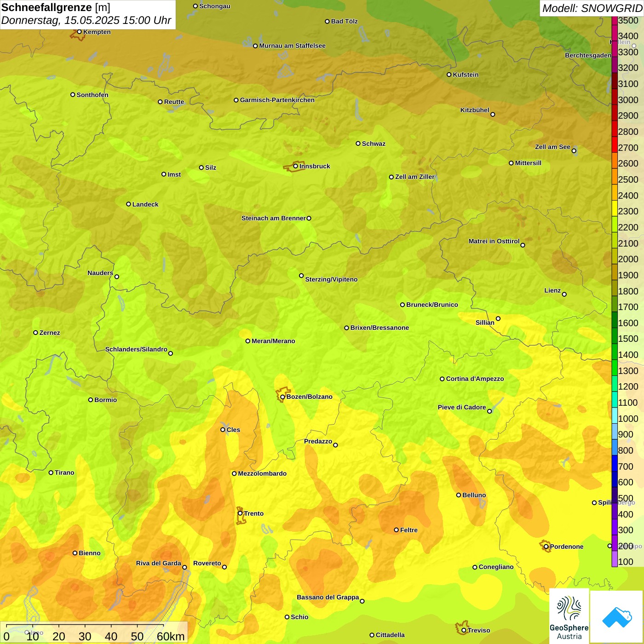Click the Conegliano label
Screen dimensions: 644x644
tap(496, 567)
